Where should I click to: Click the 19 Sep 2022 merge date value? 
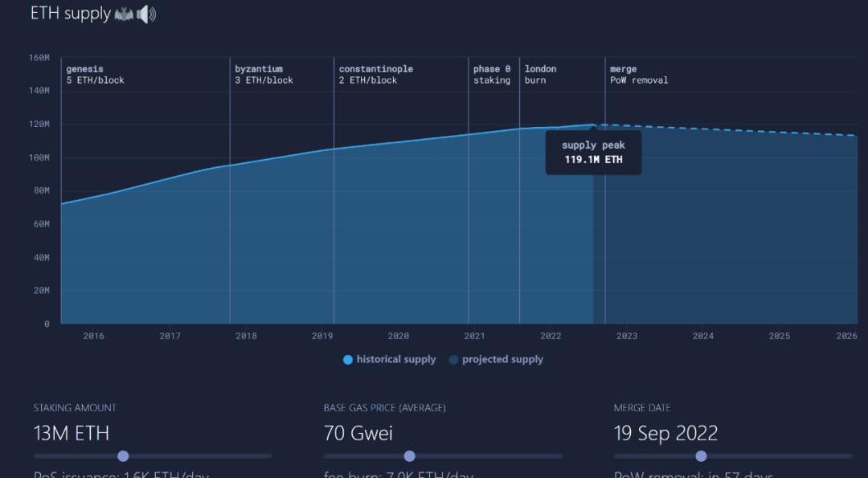665,433
